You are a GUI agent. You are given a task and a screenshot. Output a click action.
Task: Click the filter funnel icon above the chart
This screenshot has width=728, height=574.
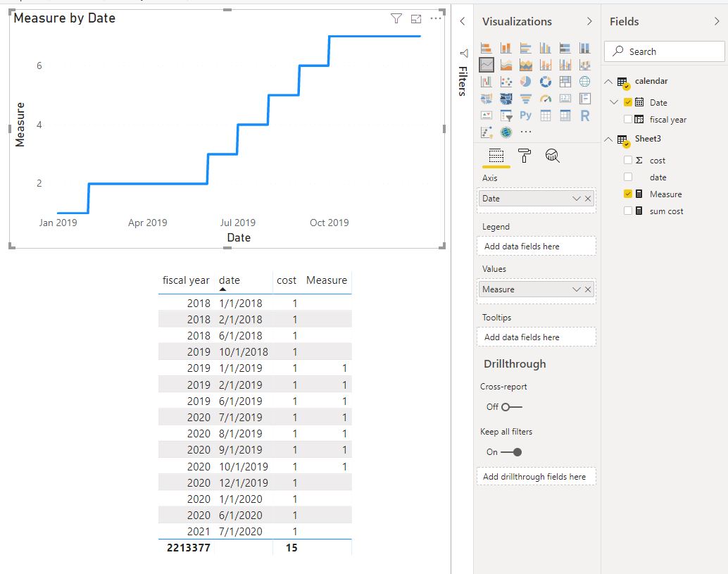tap(396, 18)
